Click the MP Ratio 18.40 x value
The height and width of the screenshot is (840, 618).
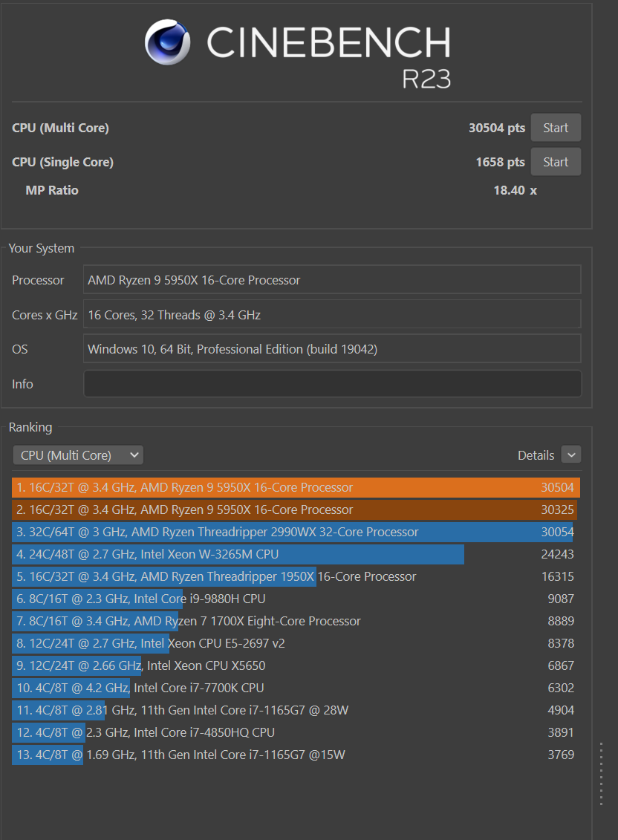pos(515,190)
